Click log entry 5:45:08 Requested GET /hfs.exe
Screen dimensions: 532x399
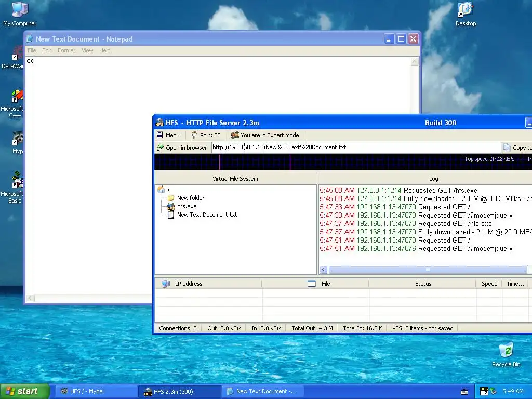(x=398, y=190)
